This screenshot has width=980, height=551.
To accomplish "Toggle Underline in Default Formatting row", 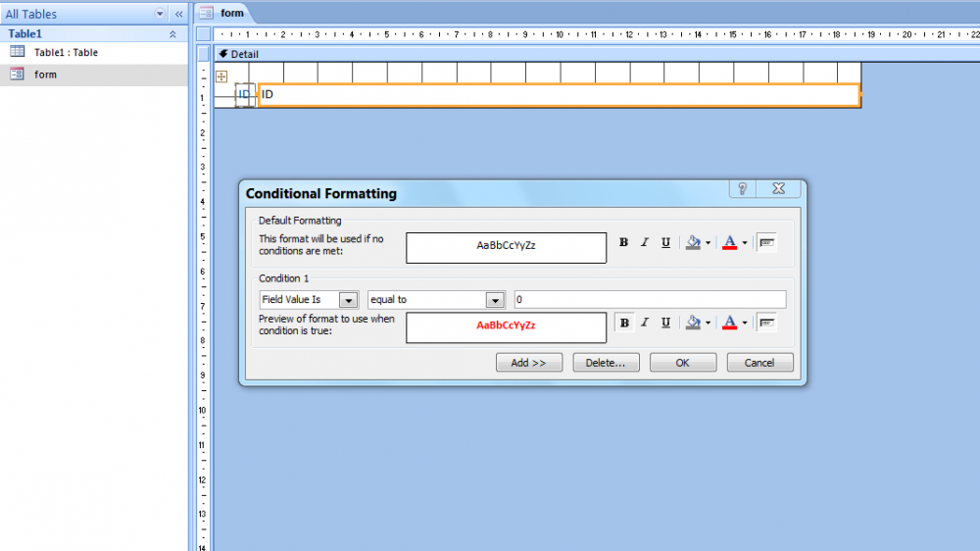I will coord(665,243).
